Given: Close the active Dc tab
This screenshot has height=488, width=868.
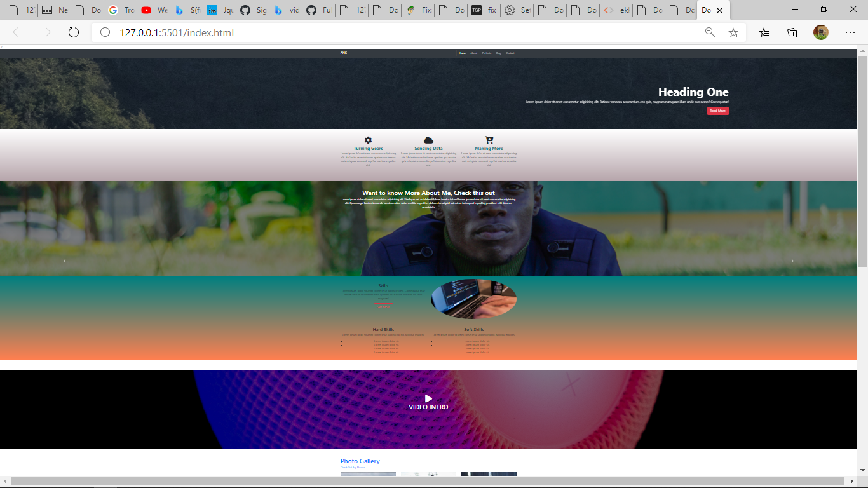Looking at the screenshot, I should (x=719, y=10).
